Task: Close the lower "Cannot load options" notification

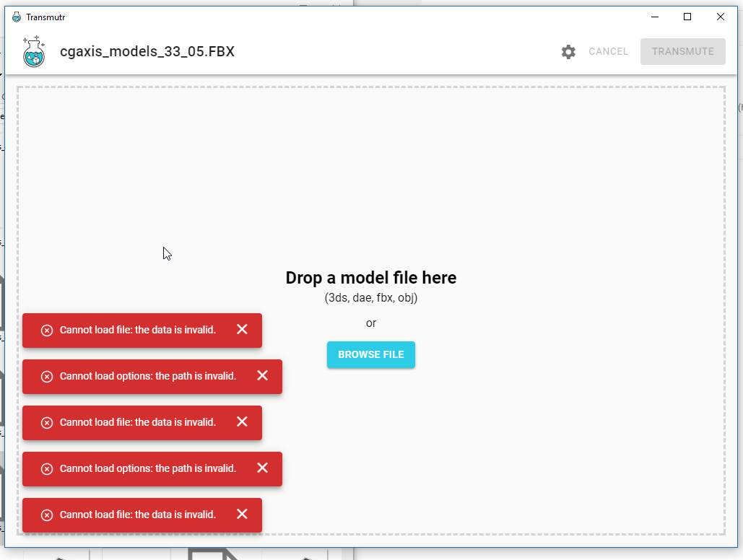Action: click(x=262, y=468)
